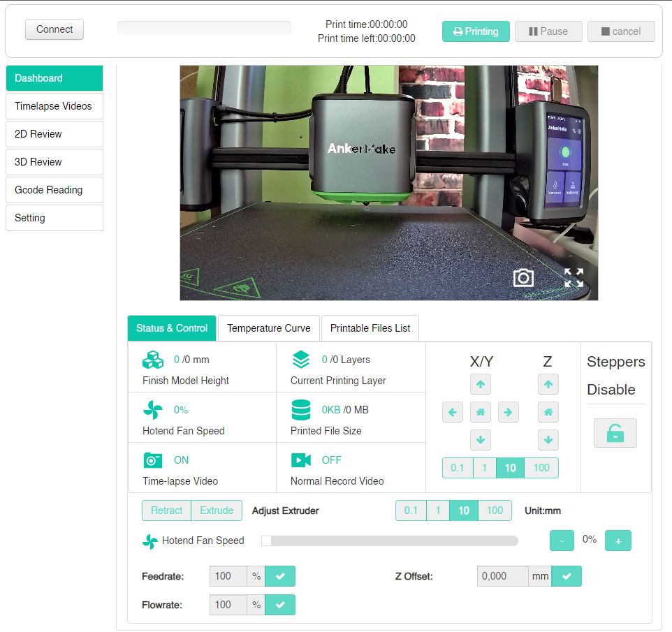
Task: Raise the Z axis with up arrow
Action: [548, 384]
